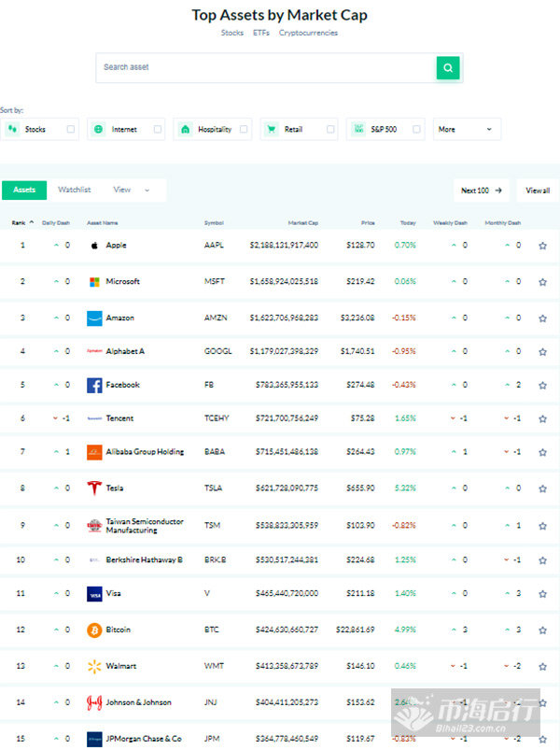The width and height of the screenshot is (560, 750).
Task: Click the Alphabet A asset name
Action: (125, 351)
